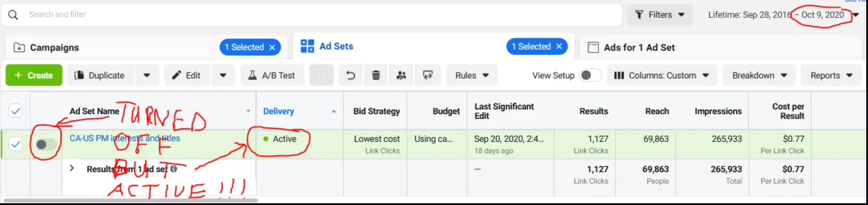The height and width of the screenshot is (205, 868).
Task: Clear the Campaigns 1 Selected filter X
Action: (272, 48)
